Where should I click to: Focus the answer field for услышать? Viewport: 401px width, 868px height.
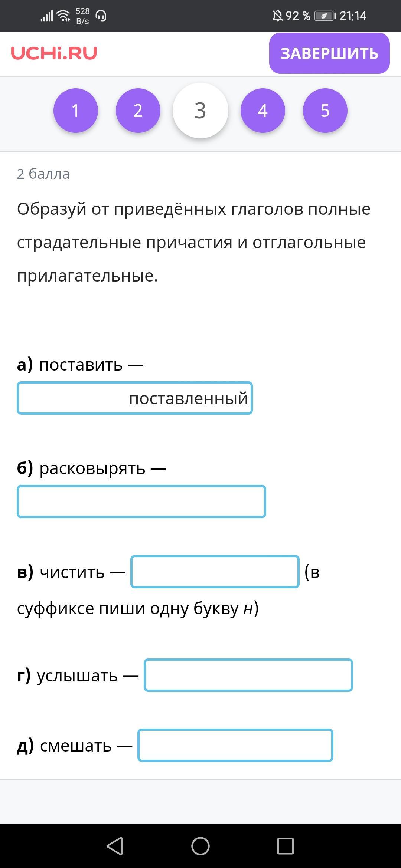click(x=248, y=675)
